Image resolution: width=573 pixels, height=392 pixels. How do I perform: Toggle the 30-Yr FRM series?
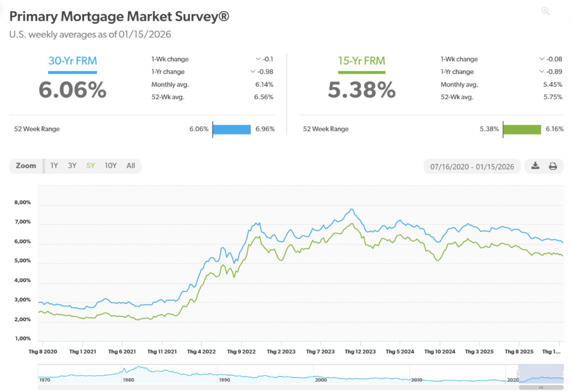tap(72, 61)
